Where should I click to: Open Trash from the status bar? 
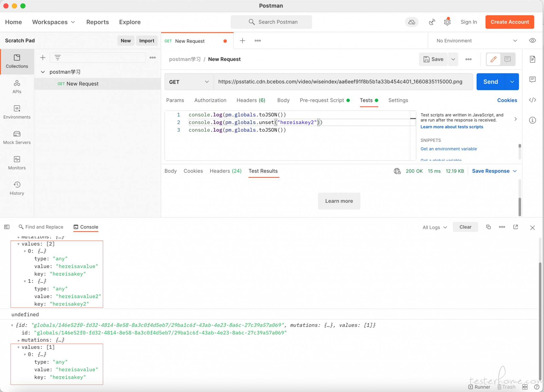(506, 387)
